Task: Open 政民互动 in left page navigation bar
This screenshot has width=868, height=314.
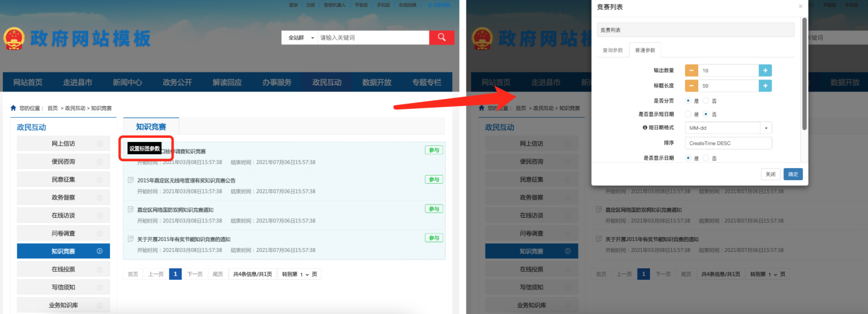Action: coord(327,82)
